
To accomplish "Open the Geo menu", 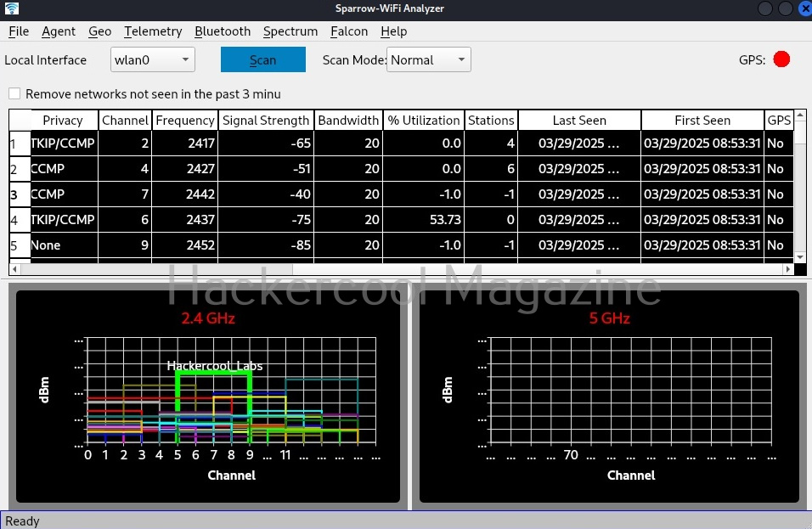I will pos(99,31).
